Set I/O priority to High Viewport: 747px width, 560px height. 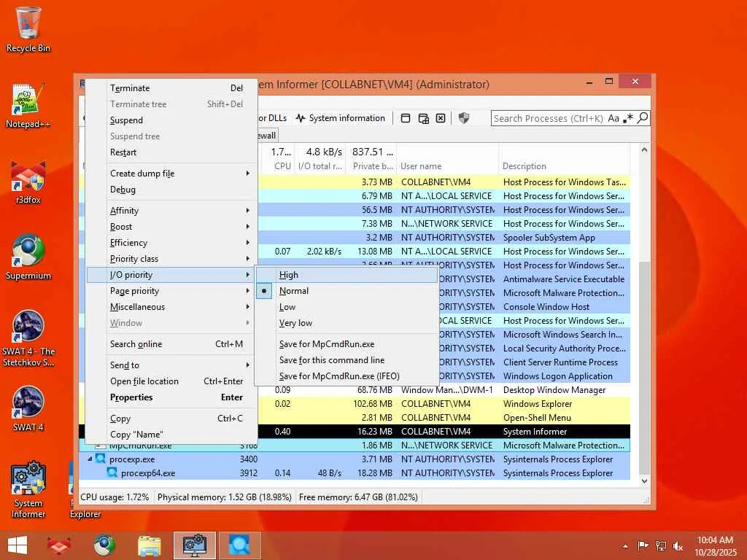(347, 275)
